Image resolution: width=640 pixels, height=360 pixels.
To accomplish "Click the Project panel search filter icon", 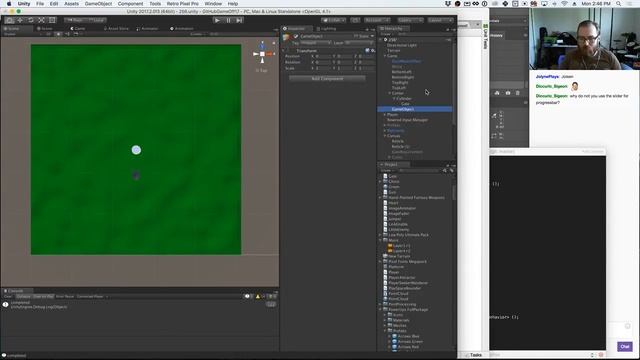I will 444,171.
